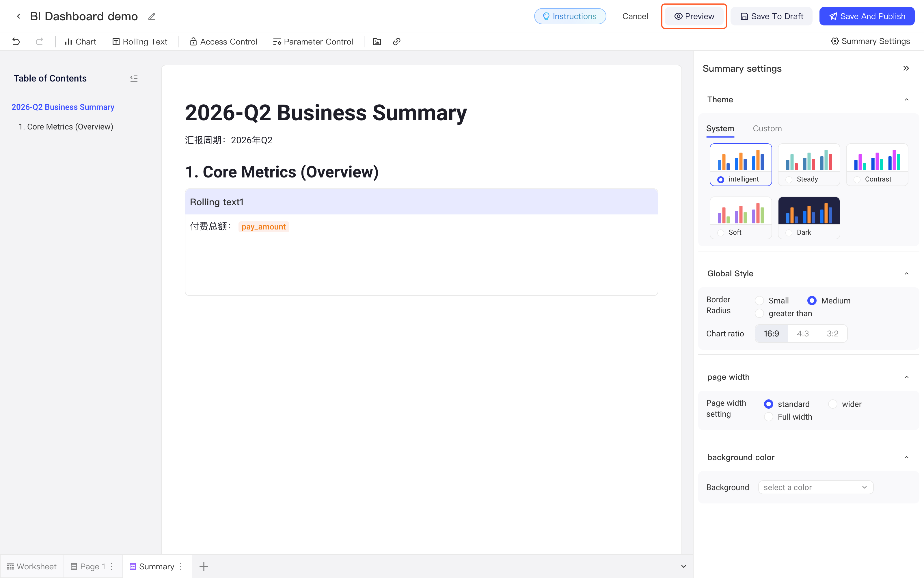
Task: Collapse the Table of Contents panel
Action: [134, 78]
